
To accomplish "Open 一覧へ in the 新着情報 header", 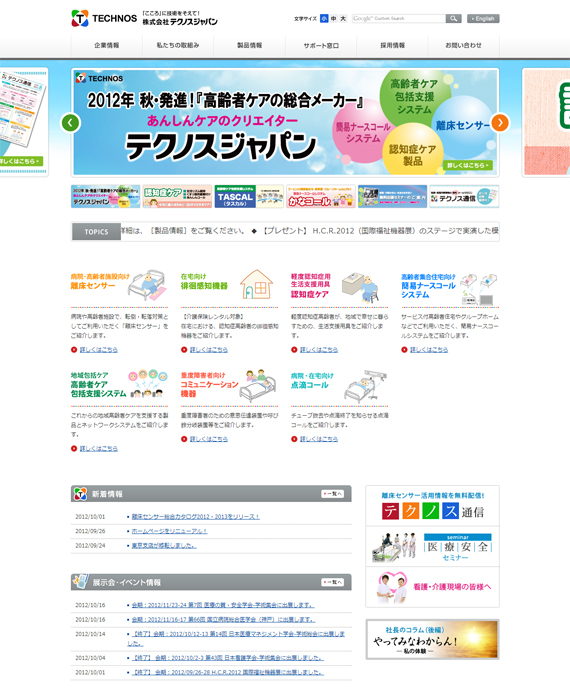I will point(332,494).
